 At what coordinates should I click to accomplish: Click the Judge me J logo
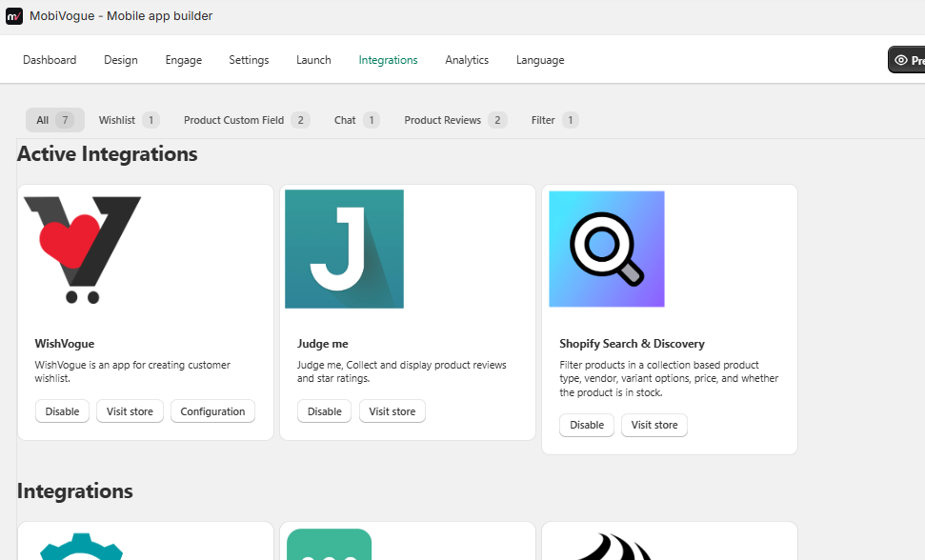[x=345, y=249]
